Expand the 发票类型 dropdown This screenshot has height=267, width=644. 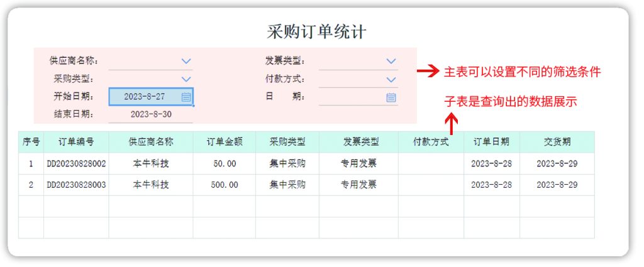(x=391, y=61)
